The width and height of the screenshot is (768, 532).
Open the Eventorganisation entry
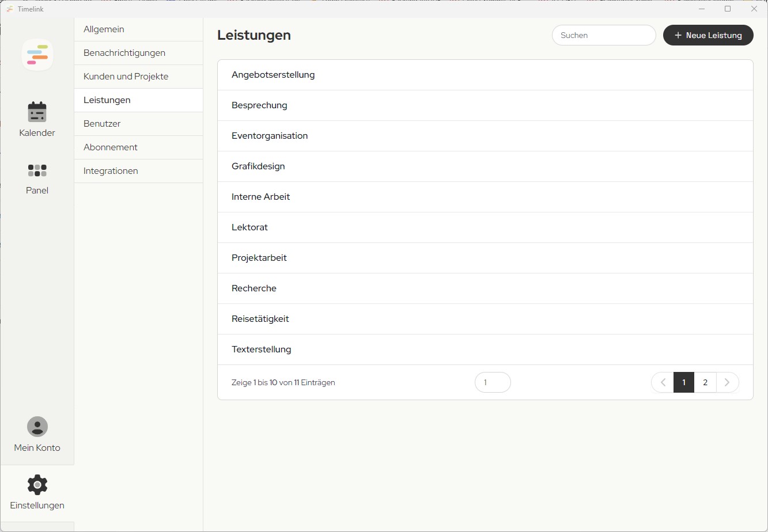tap(485, 136)
